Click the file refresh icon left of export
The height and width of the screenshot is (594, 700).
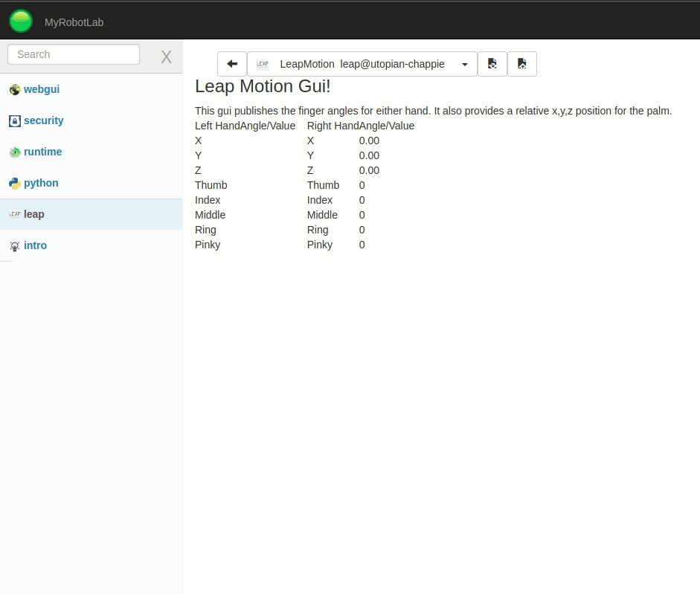[x=492, y=64]
